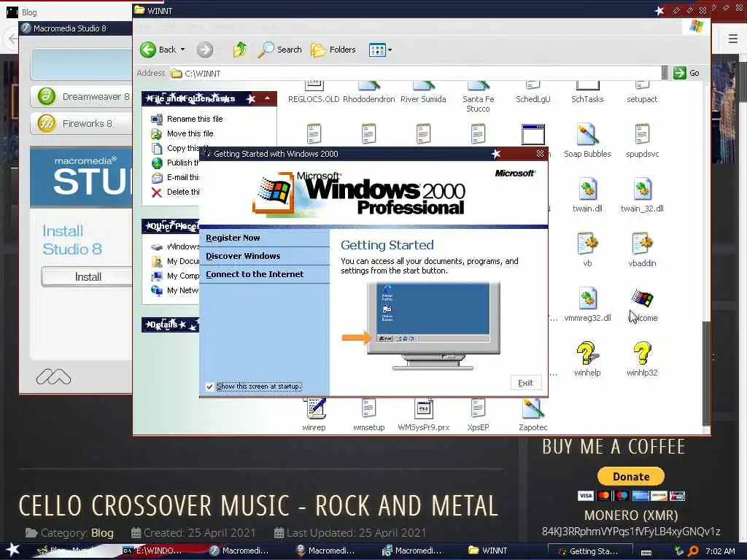The height and width of the screenshot is (560, 747).
Task: Open the Back history dropdown arrow
Action: 182,50
